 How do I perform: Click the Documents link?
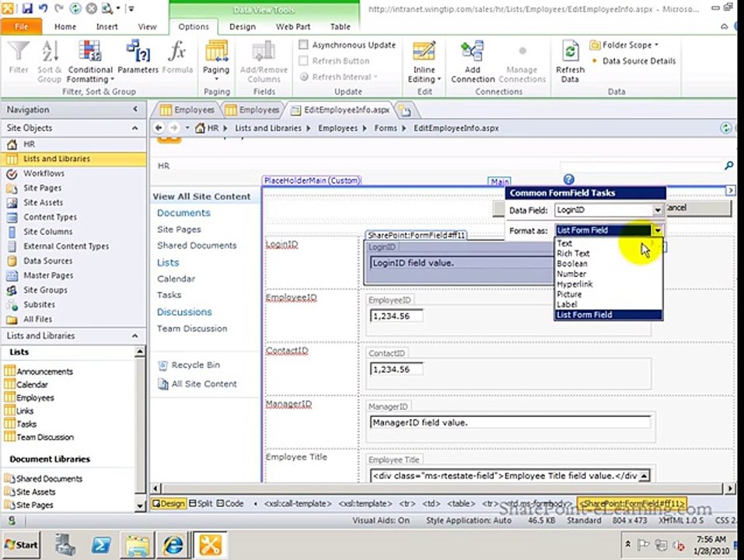click(x=183, y=212)
